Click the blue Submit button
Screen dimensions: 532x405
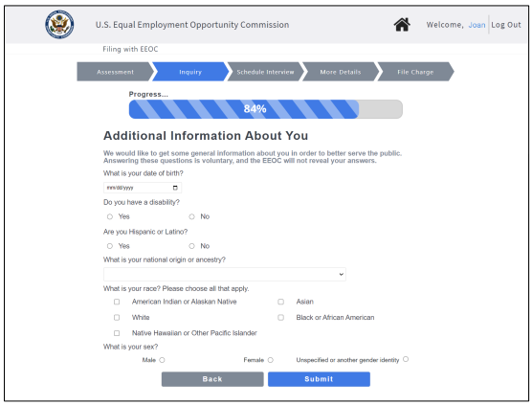[319, 379]
